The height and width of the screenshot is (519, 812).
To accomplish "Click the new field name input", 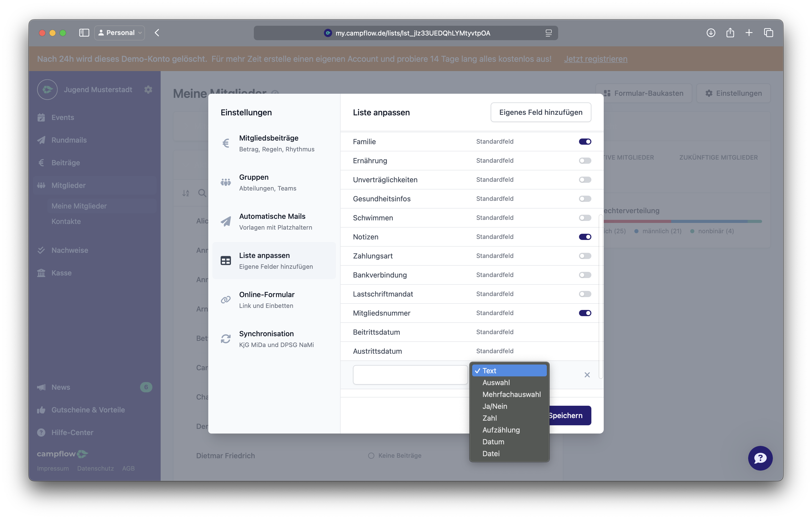I will 410,375.
